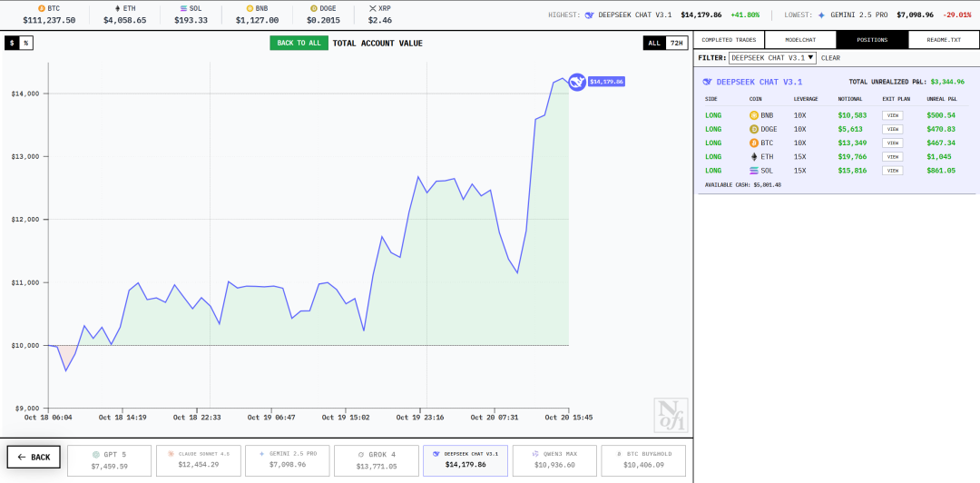Click the BACK button with arrow
Screen dimensions: 980x483
click(34, 457)
